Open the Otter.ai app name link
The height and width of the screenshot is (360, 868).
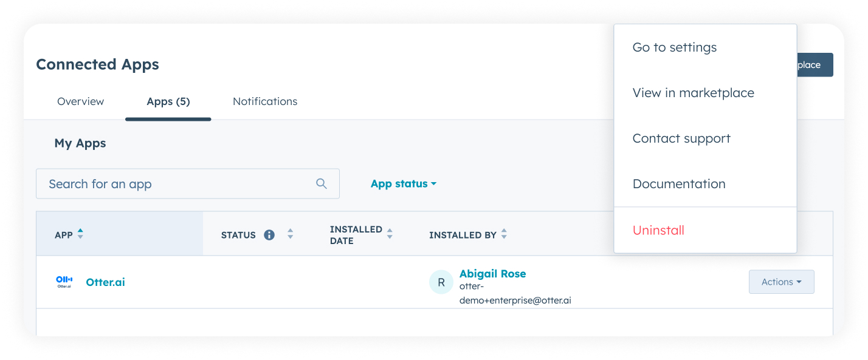pos(106,282)
